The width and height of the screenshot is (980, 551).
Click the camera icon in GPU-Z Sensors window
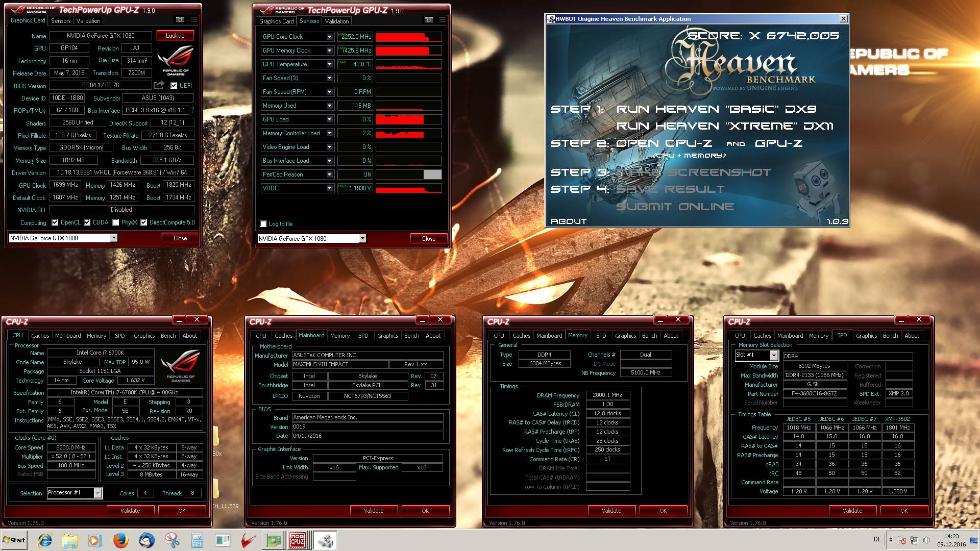click(429, 20)
